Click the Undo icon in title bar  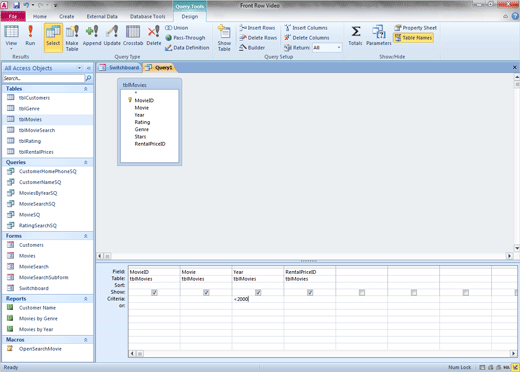pos(26,5)
